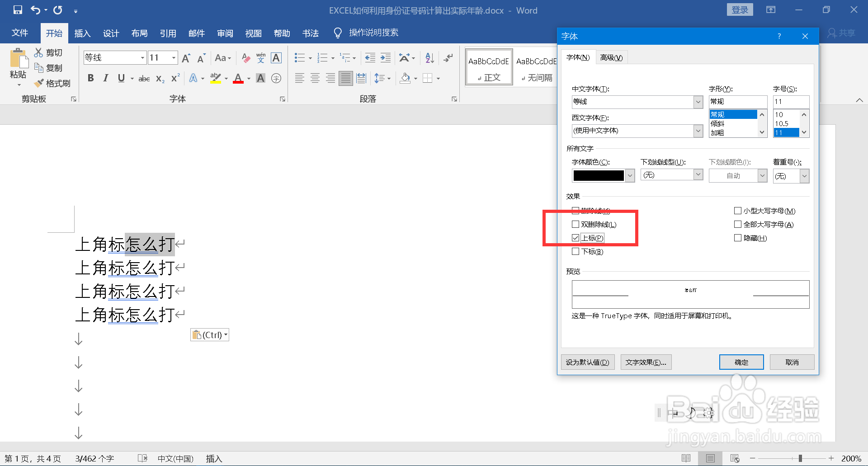Switch to the 插入 Insert tab
The width and height of the screenshot is (868, 466).
pyautogui.click(x=82, y=33)
